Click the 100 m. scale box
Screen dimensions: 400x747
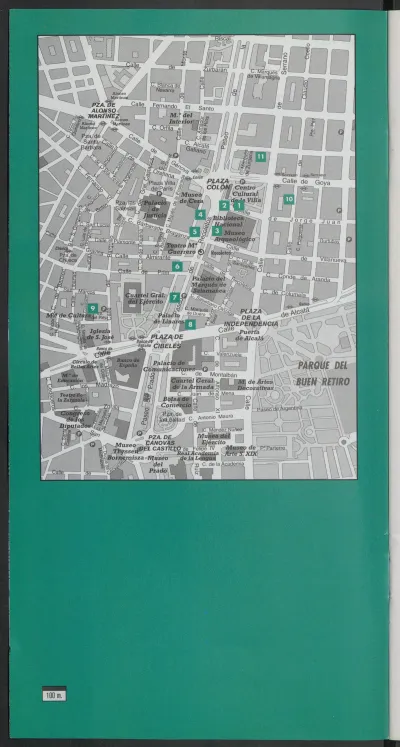click(x=54, y=695)
